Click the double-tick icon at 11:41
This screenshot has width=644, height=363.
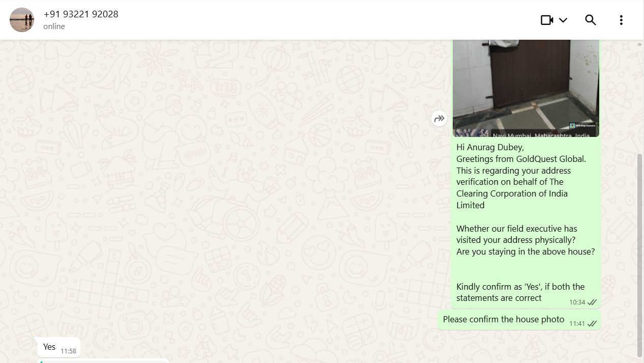click(x=592, y=324)
